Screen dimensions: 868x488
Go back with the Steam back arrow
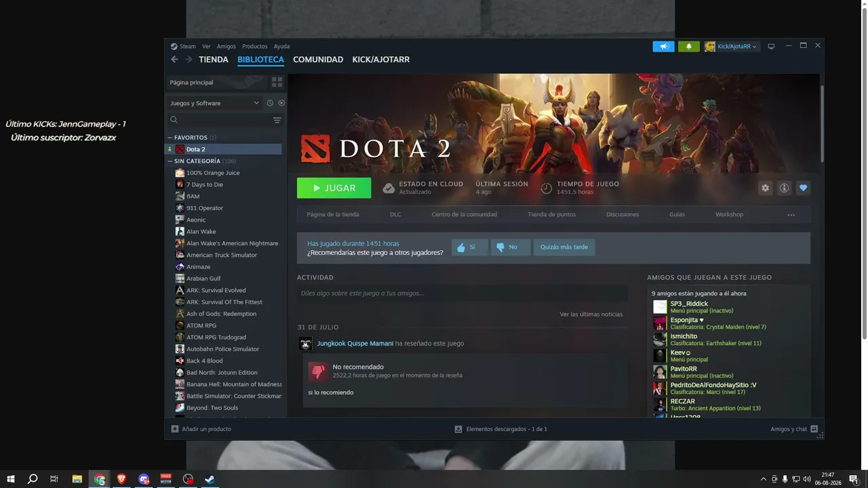tap(174, 60)
